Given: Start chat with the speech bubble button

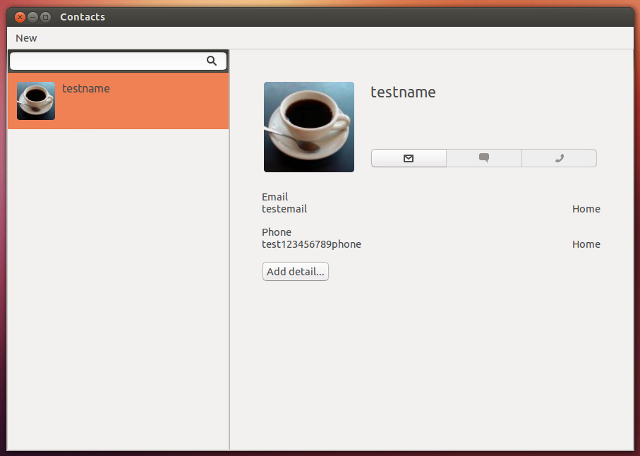Looking at the screenshot, I should (x=484, y=158).
